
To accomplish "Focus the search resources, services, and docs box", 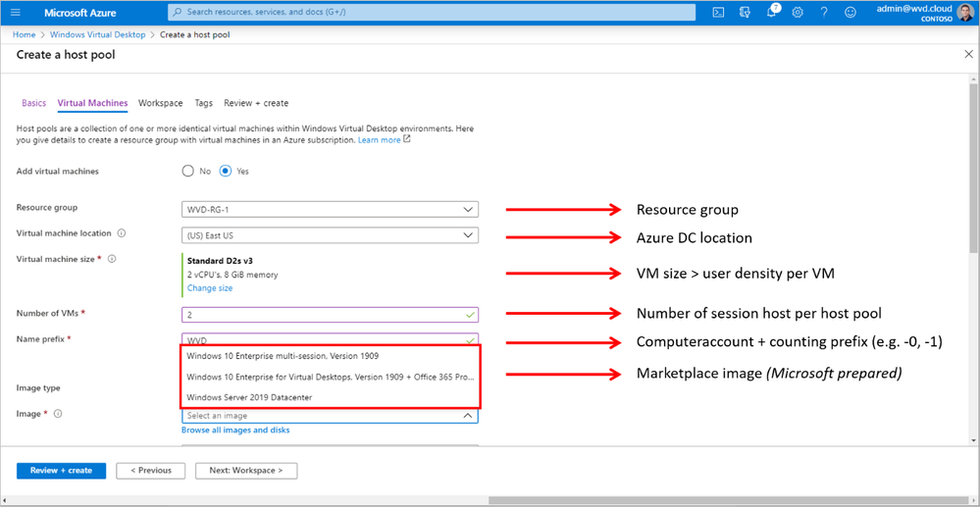I will pos(432,12).
